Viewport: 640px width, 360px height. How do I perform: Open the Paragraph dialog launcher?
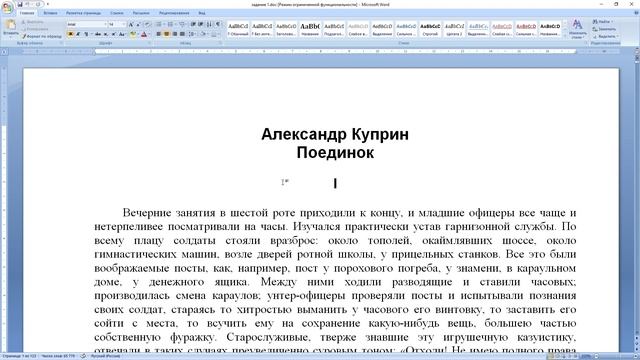[220, 42]
